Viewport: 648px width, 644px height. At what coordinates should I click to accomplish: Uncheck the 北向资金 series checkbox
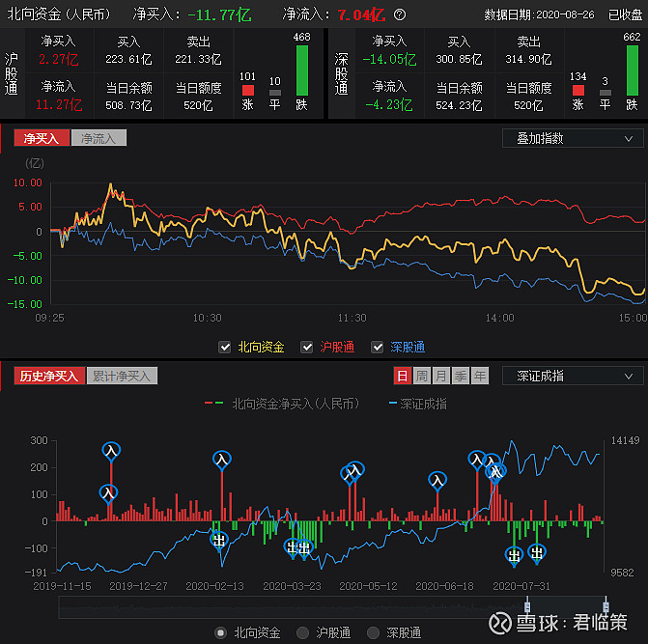[224, 347]
